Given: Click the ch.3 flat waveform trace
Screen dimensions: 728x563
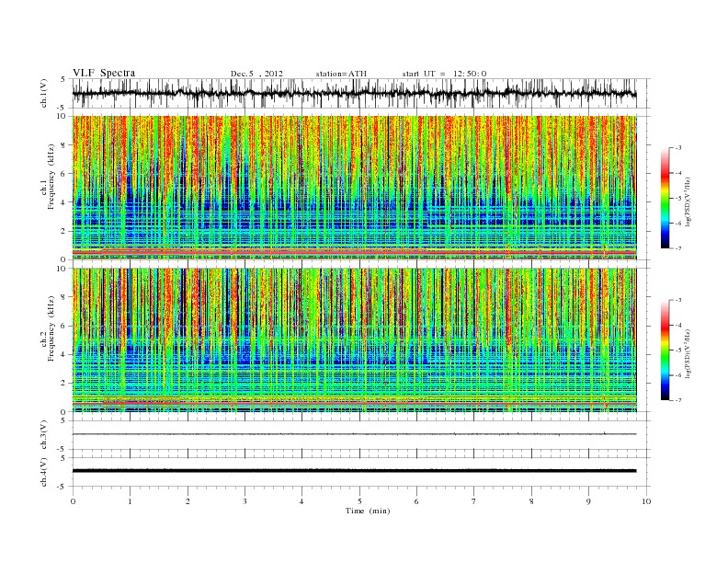Looking at the screenshot, I should pos(354,434).
